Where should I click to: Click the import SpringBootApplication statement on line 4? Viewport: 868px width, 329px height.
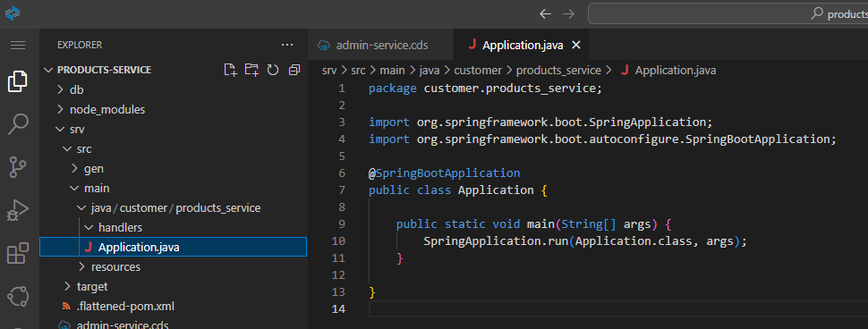click(x=602, y=139)
